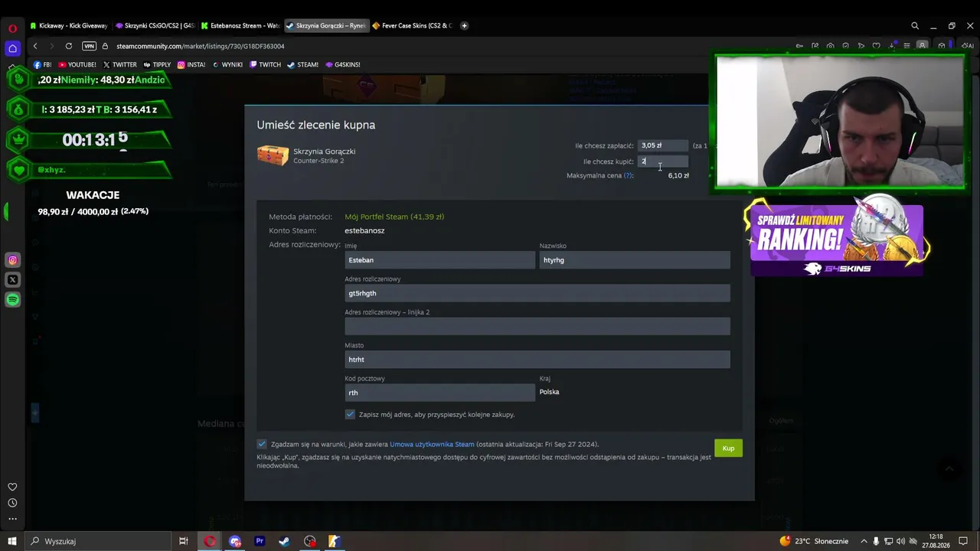Open the Opera menu logo
The image size is (980, 551).
pos(12,28)
